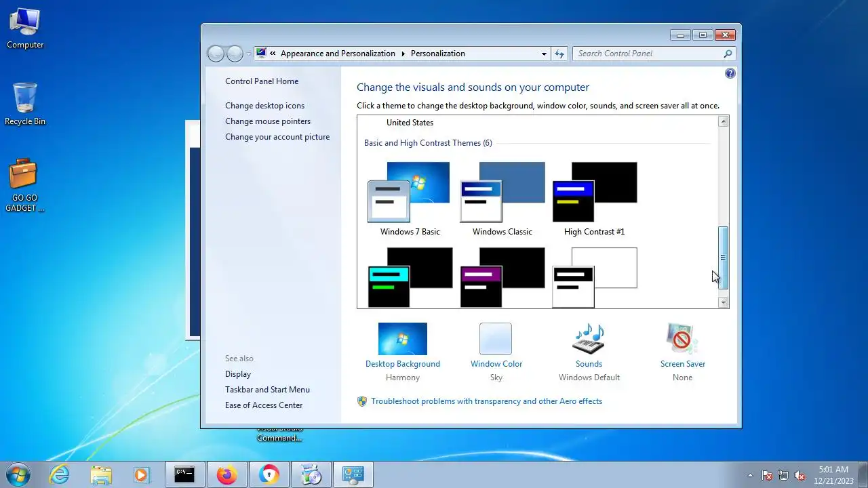Open Troubleshoot problems with transparency link

click(x=486, y=401)
